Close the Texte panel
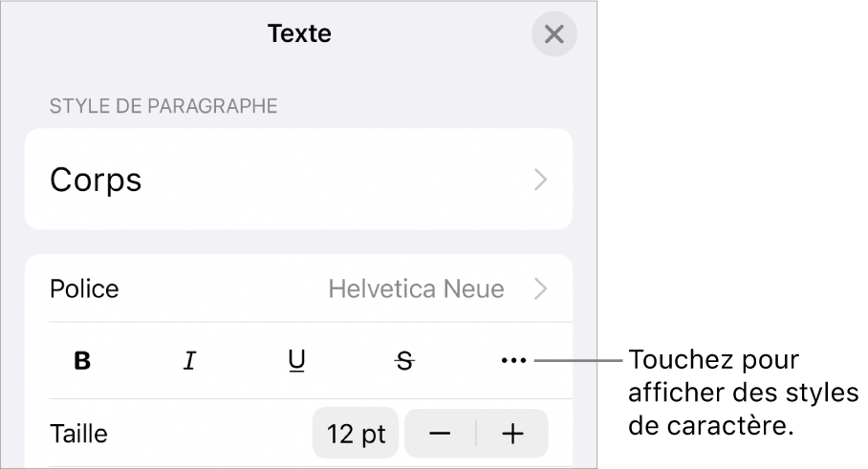The width and height of the screenshot is (868, 469). tap(553, 36)
